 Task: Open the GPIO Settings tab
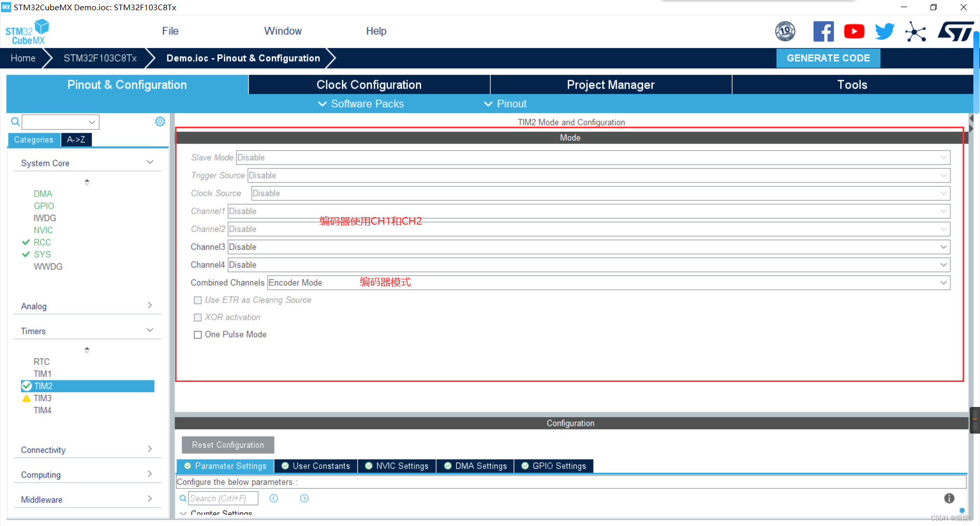coord(554,466)
